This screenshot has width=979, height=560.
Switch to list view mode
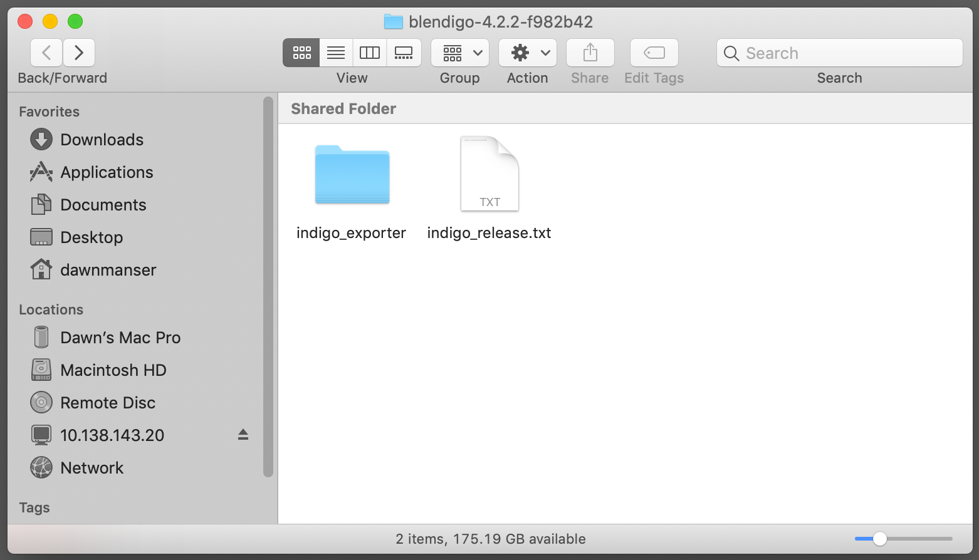tap(336, 53)
